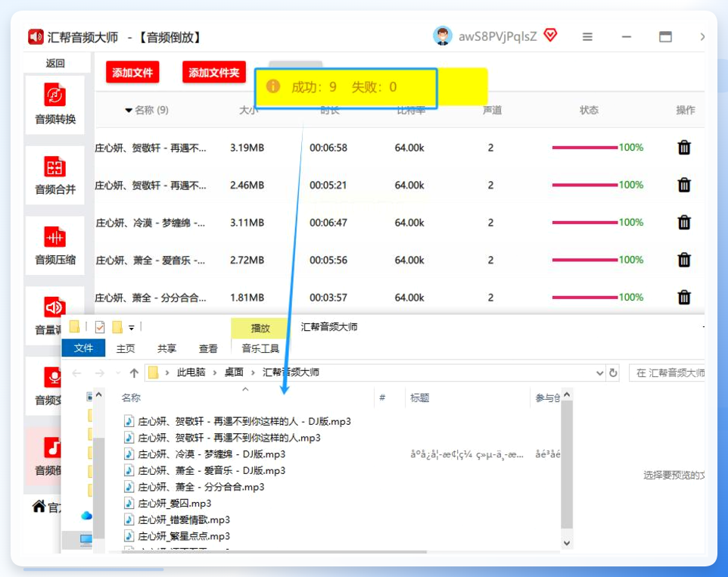728x577 pixels.
Task: Open the recent locations dropdown arrow
Action: 118,373
